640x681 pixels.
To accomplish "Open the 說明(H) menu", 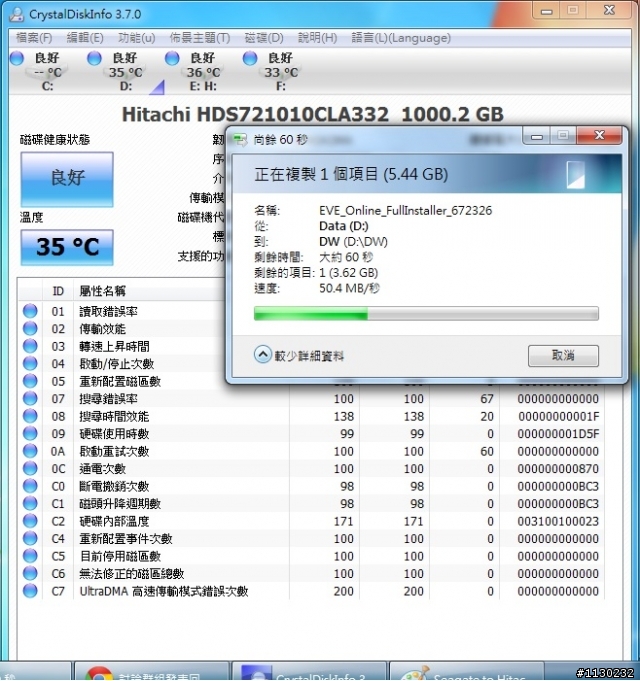I will pyautogui.click(x=317, y=38).
